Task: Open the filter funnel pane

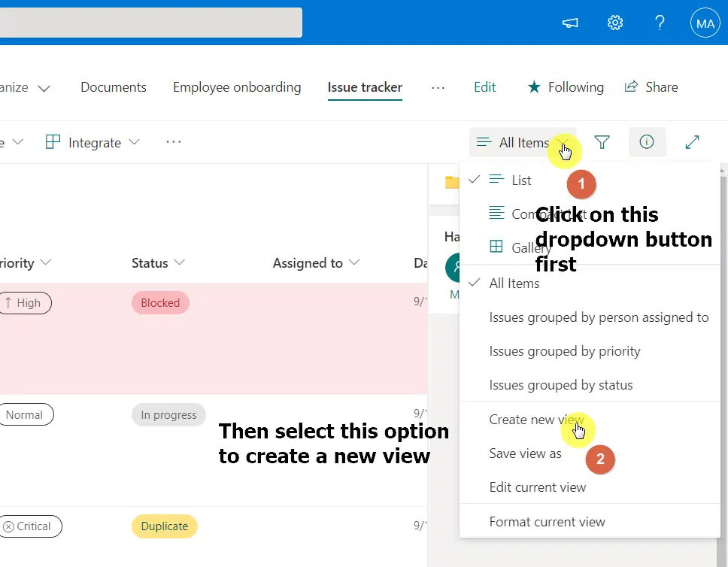Action: (602, 142)
